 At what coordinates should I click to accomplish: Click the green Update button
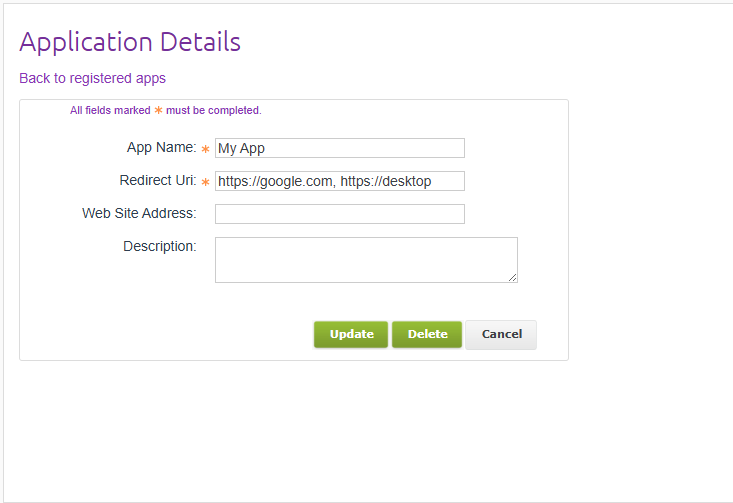click(351, 334)
